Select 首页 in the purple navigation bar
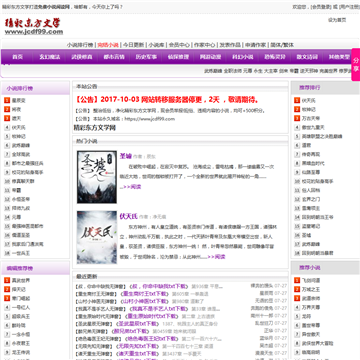This screenshot has width=360, height=360. pyautogui.click(x=17, y=57)
